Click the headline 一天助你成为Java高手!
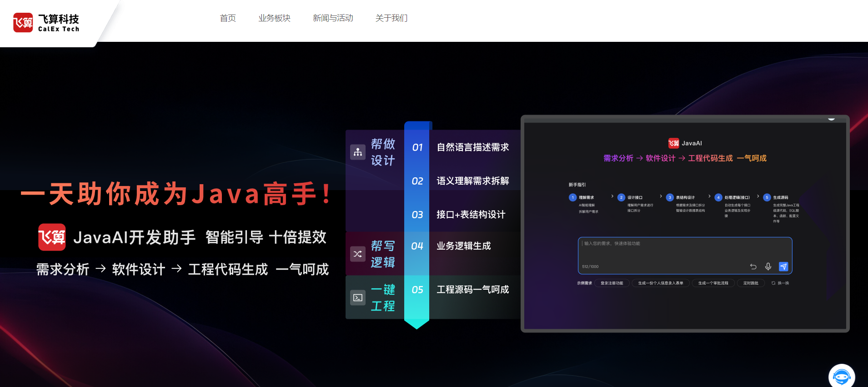 coord(176,194)
